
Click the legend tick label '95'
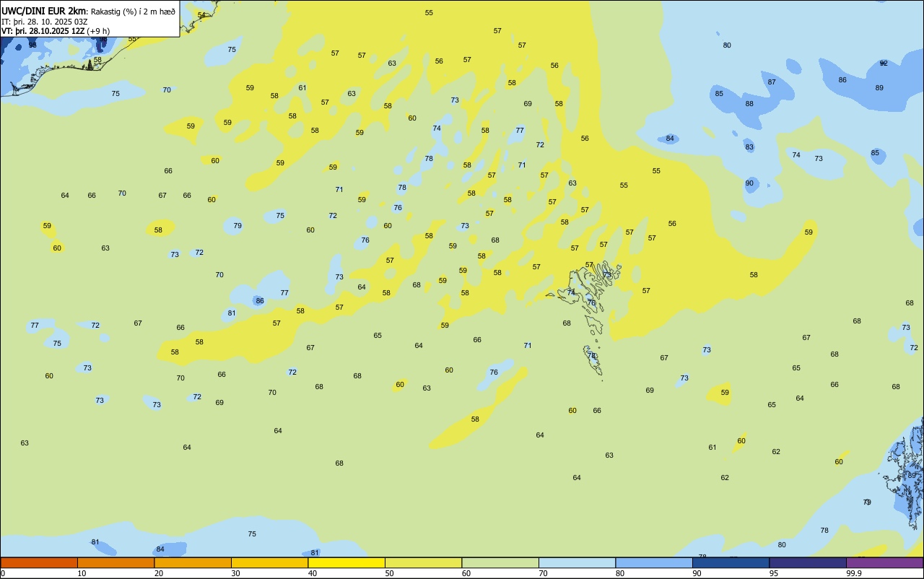point(773,573)
